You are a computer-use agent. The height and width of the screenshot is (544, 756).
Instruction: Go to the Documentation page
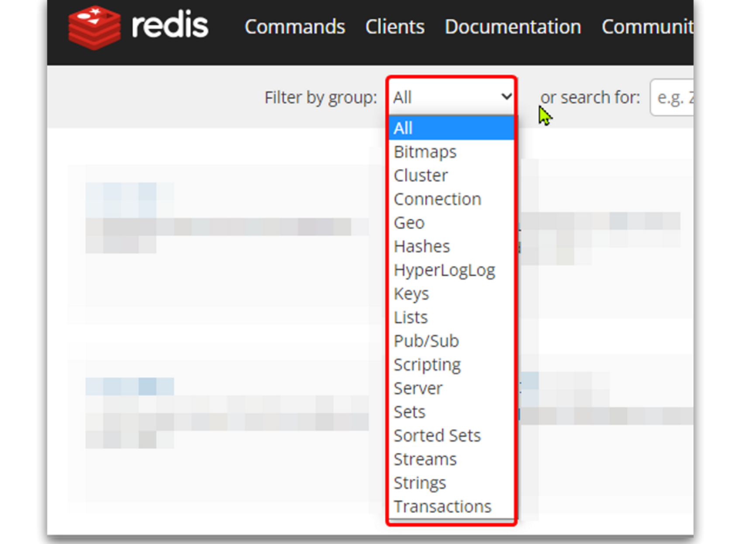[x=513, y=27]
